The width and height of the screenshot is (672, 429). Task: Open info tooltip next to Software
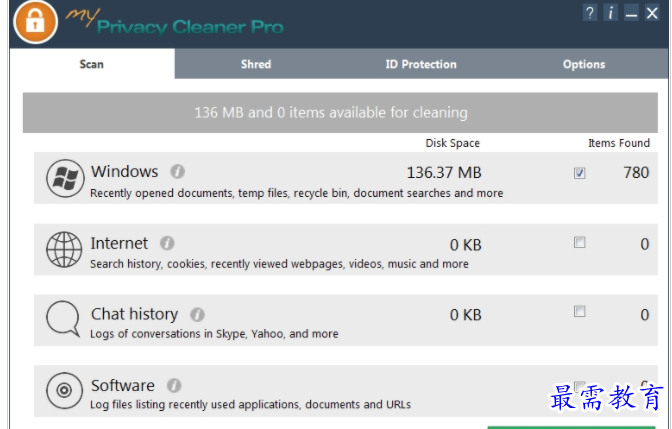click(x=174, y=385)
